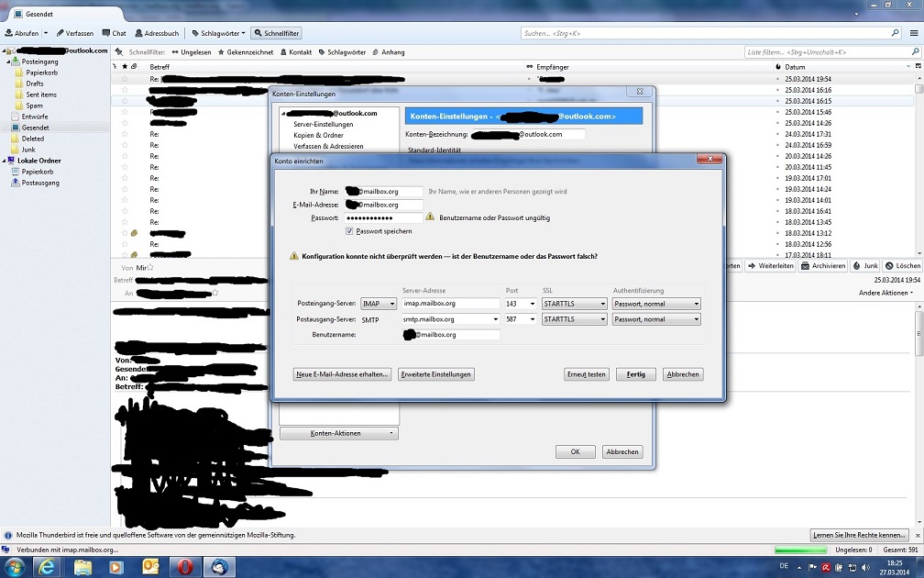Focus the global Suchen search field
This screenshot has width=924, height=578.
click(x=706, y=33)
